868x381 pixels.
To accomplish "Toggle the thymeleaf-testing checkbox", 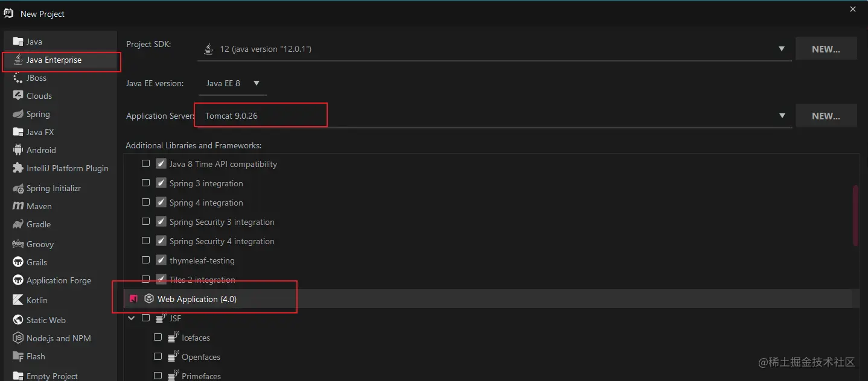I will coord(145,260).
